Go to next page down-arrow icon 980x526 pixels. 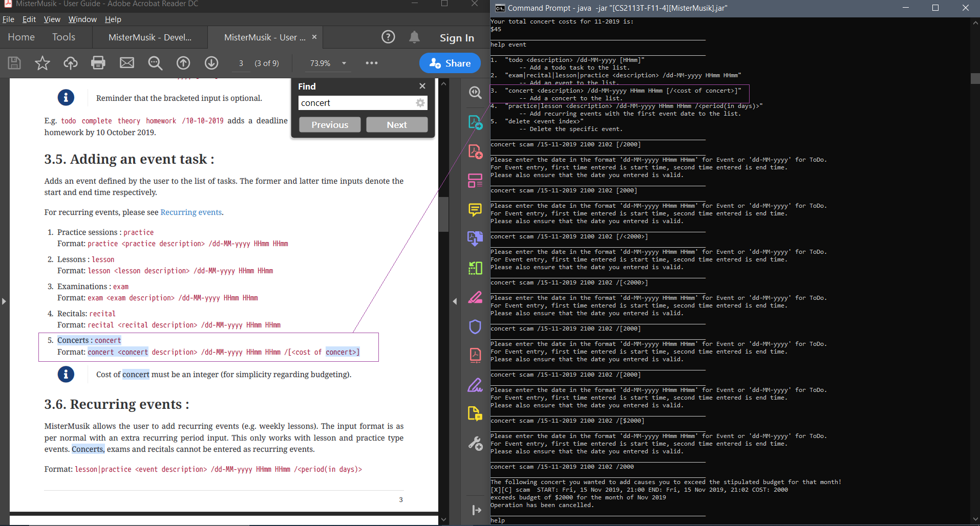(211, 63)
